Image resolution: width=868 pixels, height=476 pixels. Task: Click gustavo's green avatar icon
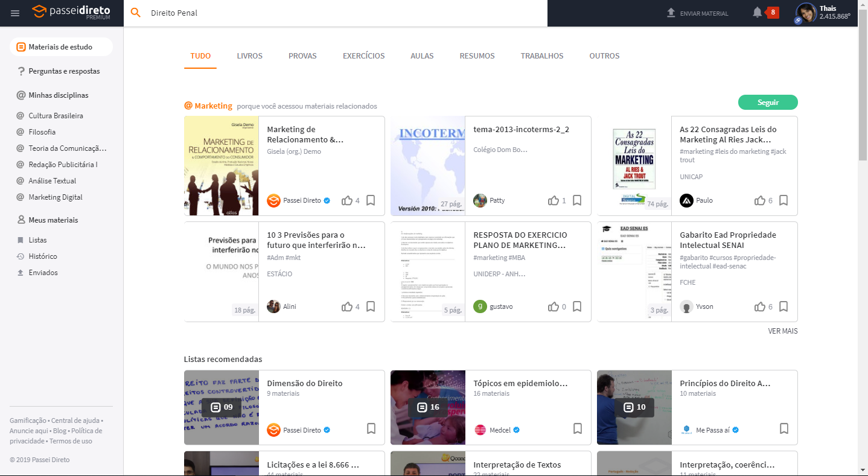click(x=480, y=306)
